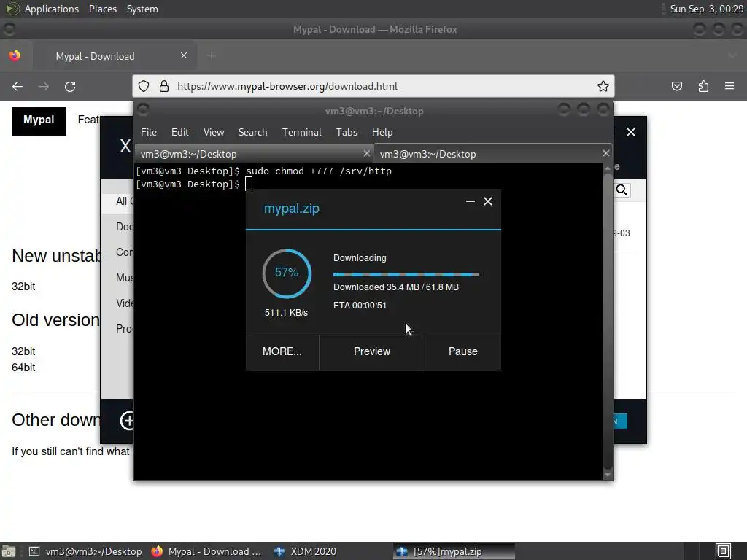Viewport: 747px width, 560px height.
Task: Click the download progress bar
Action: [406, 274]
